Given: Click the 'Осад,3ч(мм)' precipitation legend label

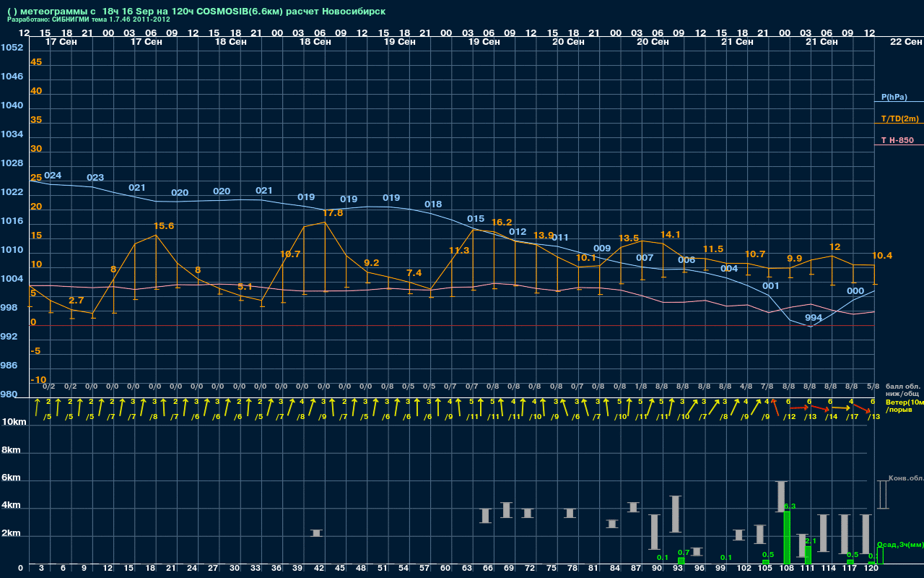Looking at the screenshot, I should [x=900, y=544].
